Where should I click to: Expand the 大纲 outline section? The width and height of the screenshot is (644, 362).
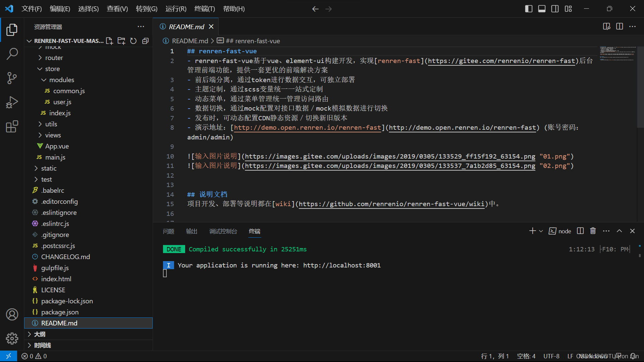pos(89,334)
